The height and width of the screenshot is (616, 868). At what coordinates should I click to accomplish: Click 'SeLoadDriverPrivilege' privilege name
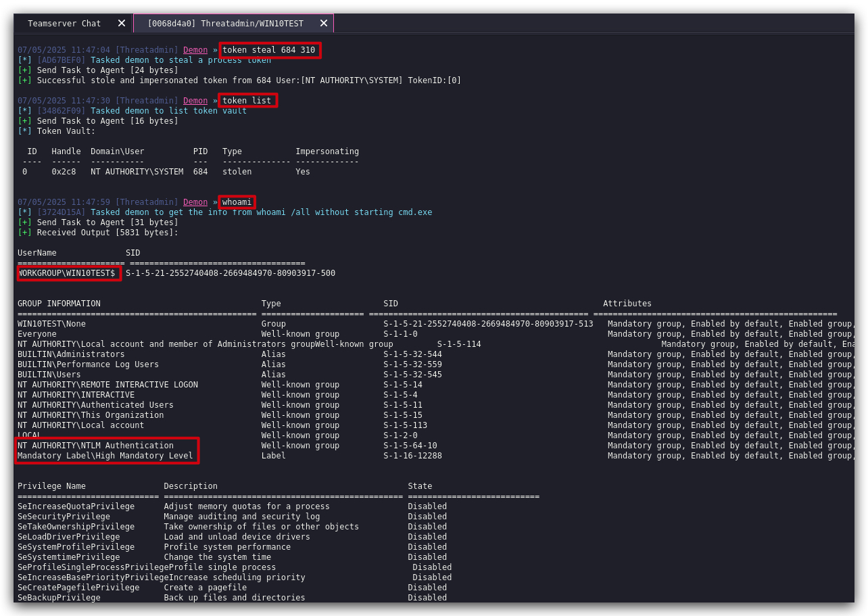click(x=68, y=537)
